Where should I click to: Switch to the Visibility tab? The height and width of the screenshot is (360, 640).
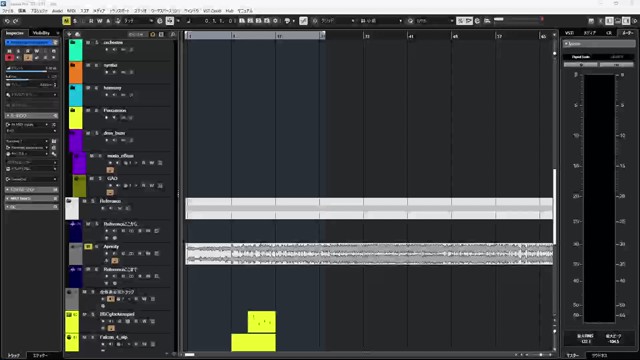(41, 33)
